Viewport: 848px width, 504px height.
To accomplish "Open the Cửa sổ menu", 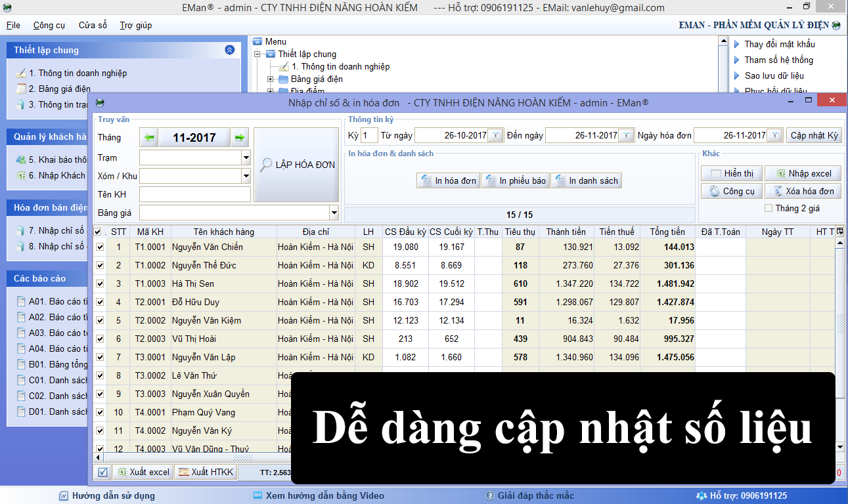I will click(93, 25).
